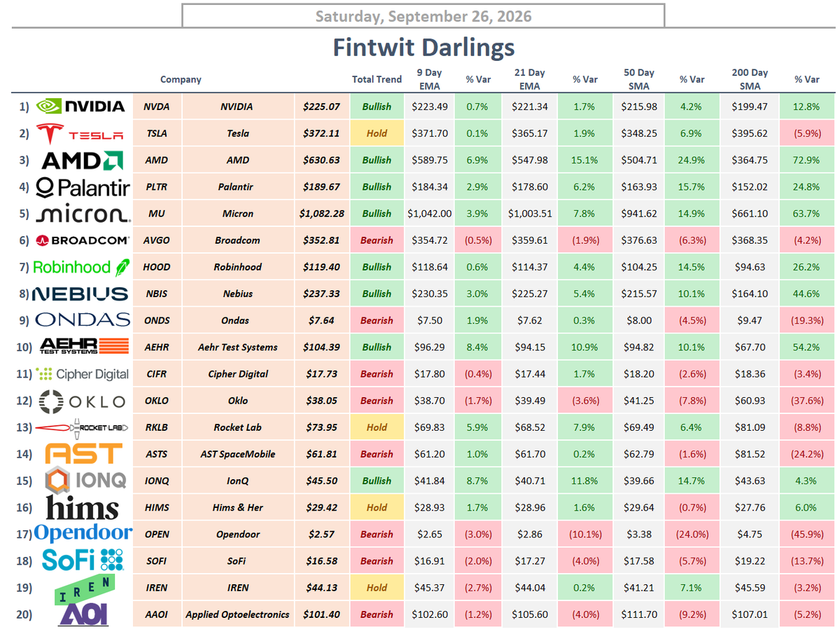Image resolution: width=840 pixels, height=634 pixels.
Task: Click the Cipher Digital logo
Action: click(x=82, y=374)
